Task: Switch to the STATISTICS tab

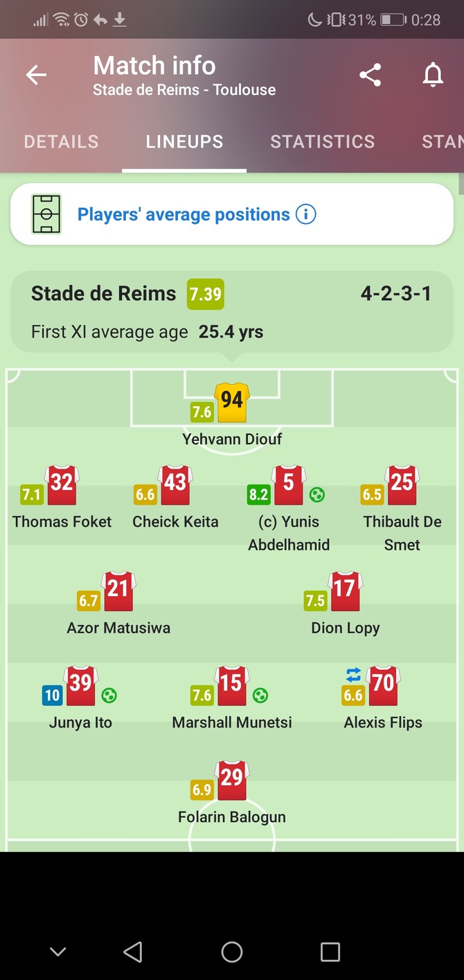Action: pyautogui.click(x=323, y=142)
